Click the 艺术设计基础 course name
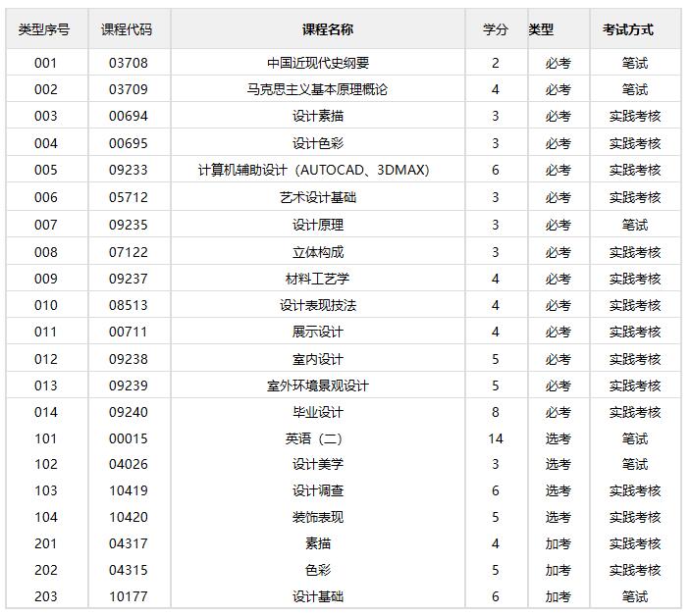Image resolution: width=691 pixels, height=616 pixels. pyautogui.click(x=318, y=197)
